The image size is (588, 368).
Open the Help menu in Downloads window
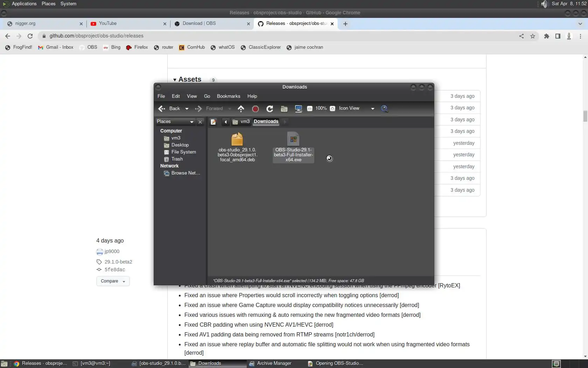coord(252,96)
